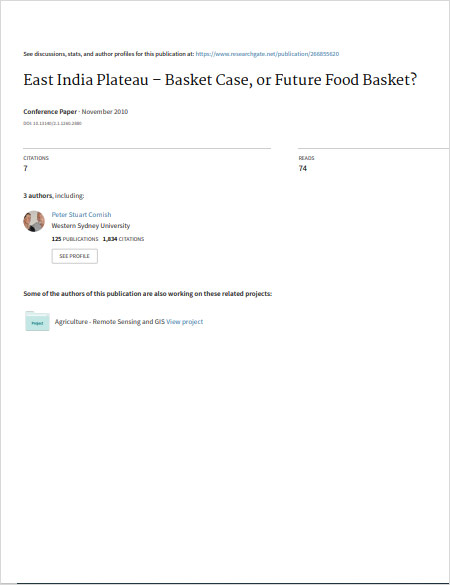Click the reads count 74
The width and height of the screenshot is (450, 585).
pyautogui.click(x=303, y=168)
